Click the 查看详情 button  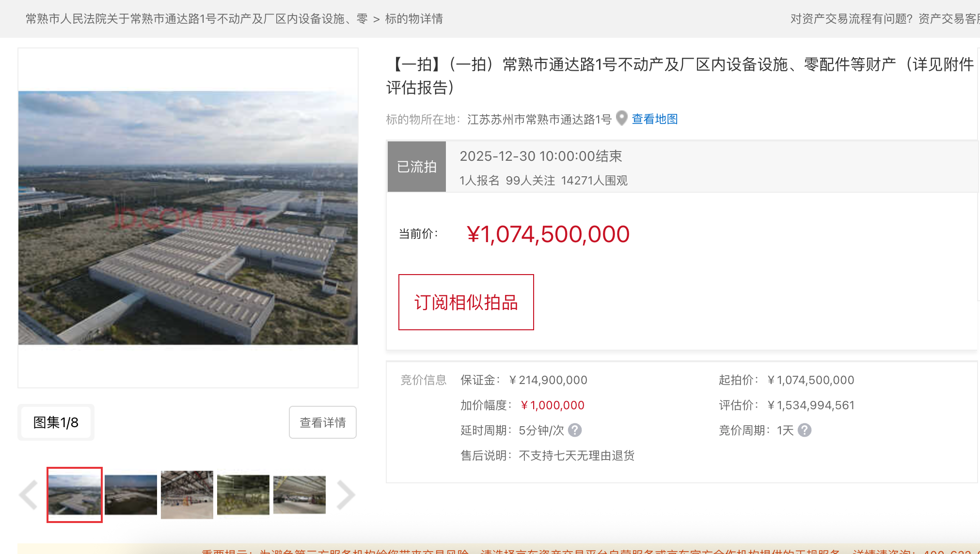pyautogui.click(x=323, y=422)
